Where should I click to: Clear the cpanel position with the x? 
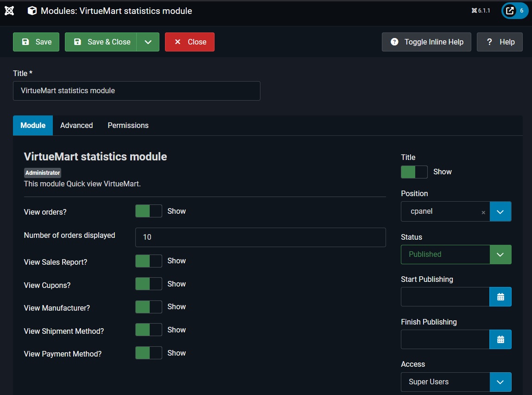pyautogui.click(x=483, y=212)
